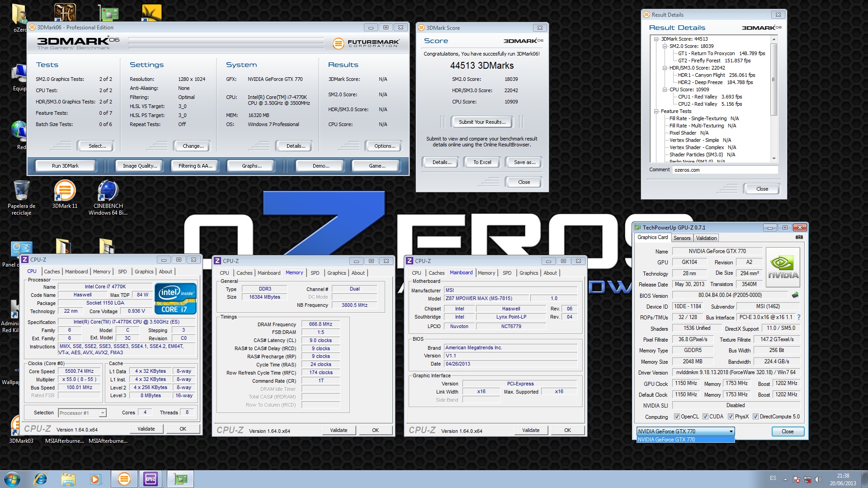Viewport: 868px width, 488px height.
Task: Click the Result Details scrollbar down arrow
Action: pos(774,159)
